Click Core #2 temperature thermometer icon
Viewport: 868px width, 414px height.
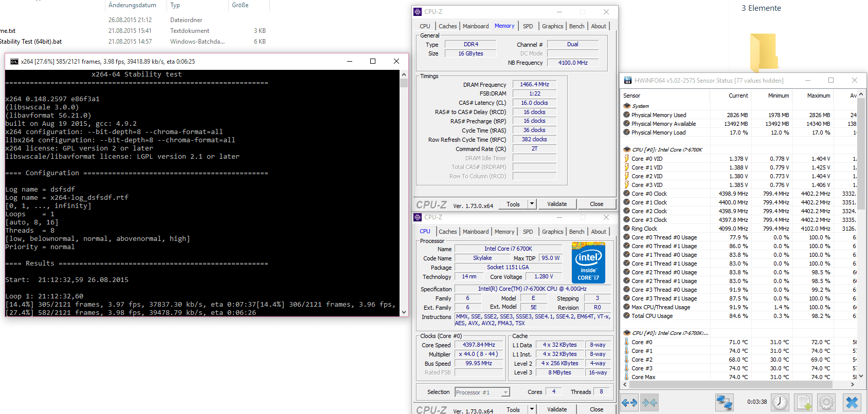coord(627,360)
